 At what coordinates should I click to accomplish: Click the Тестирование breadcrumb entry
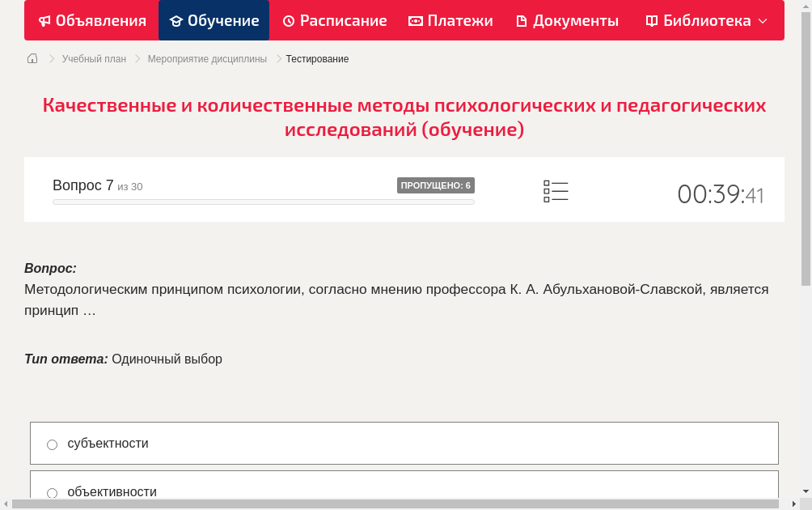(x=316, y=58)
